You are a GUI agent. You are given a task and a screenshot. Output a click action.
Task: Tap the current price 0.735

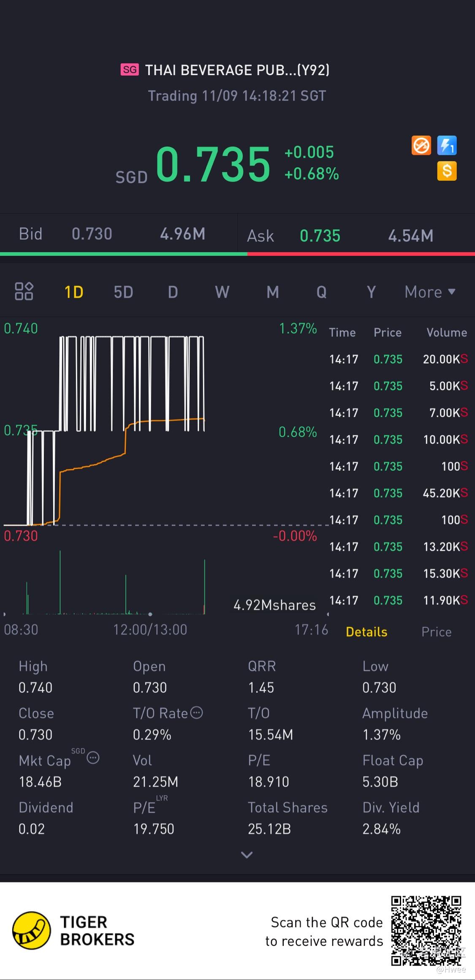click(213, 164)
